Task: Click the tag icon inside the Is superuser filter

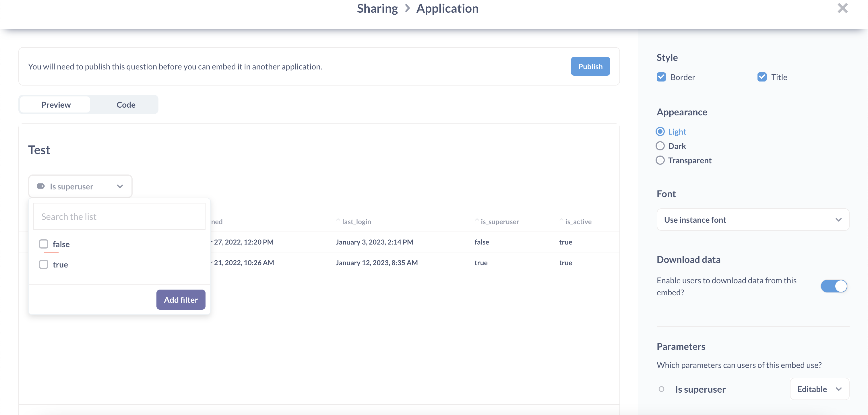Action: point(41,186)
